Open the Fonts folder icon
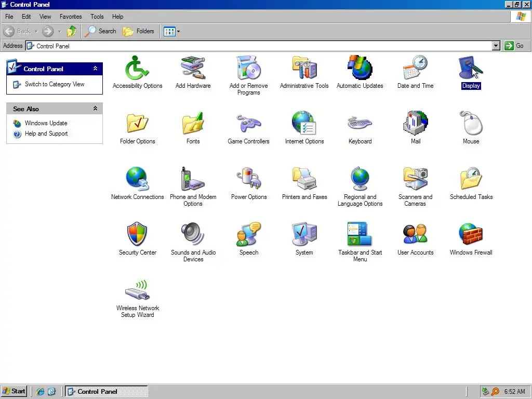This screenshot has height=399, width=532. pos(193,123)
